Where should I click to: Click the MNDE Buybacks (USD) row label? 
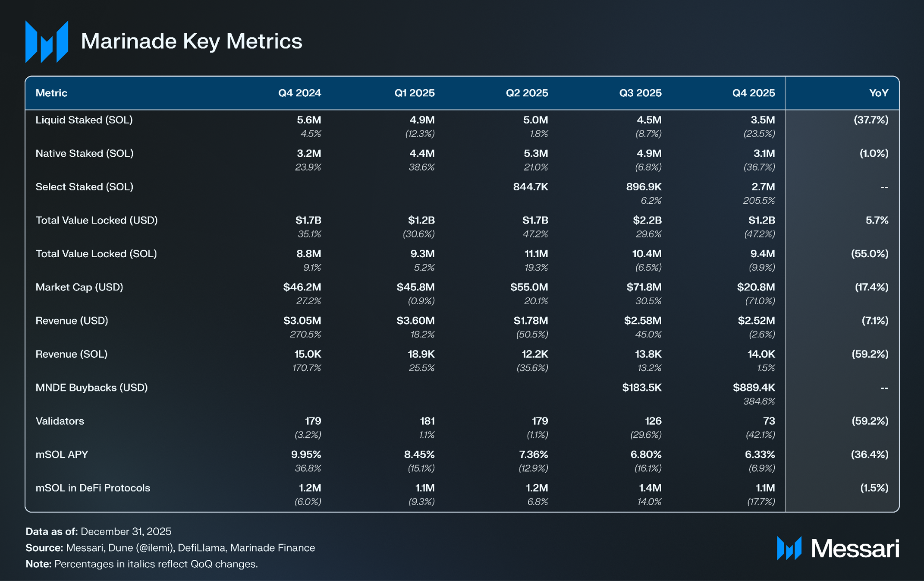click(x=91, y=388)
